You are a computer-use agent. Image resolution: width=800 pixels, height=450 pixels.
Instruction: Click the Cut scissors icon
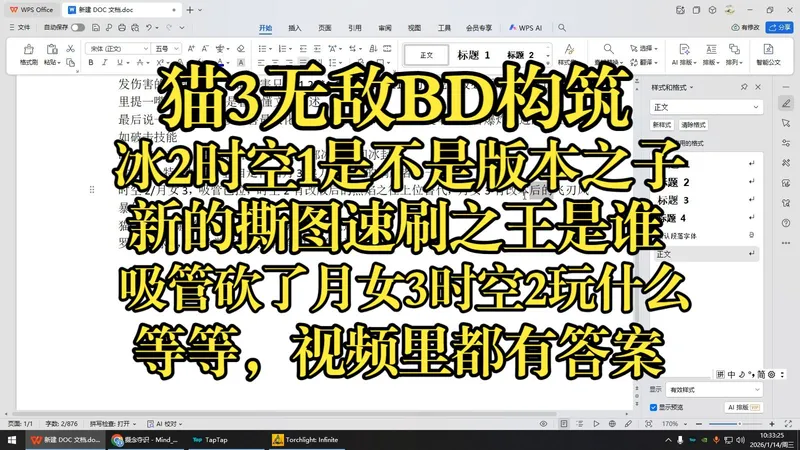pyautogui.click(x=70, y=48)
